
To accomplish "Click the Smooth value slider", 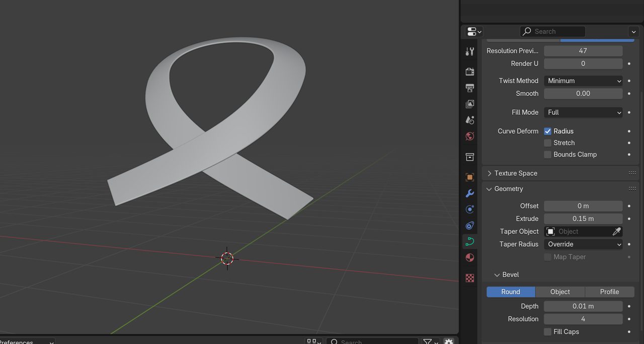I will tap(583, 93).
